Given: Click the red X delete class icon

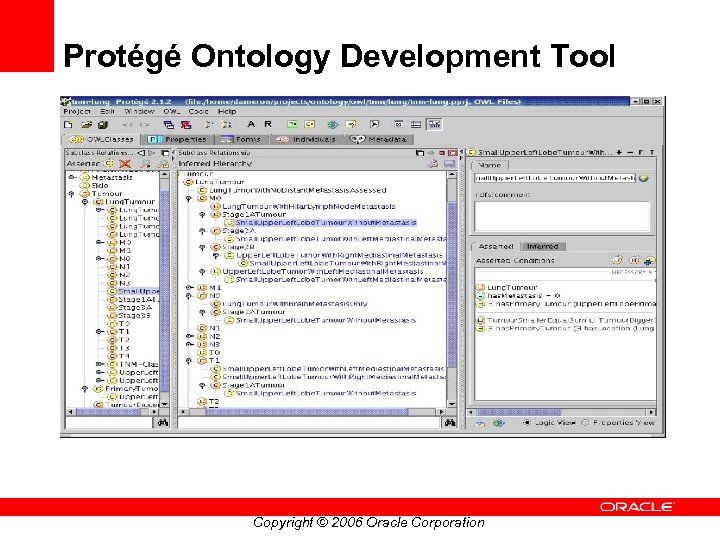Looking at the screenshot, I should click(x=124, y=163).
